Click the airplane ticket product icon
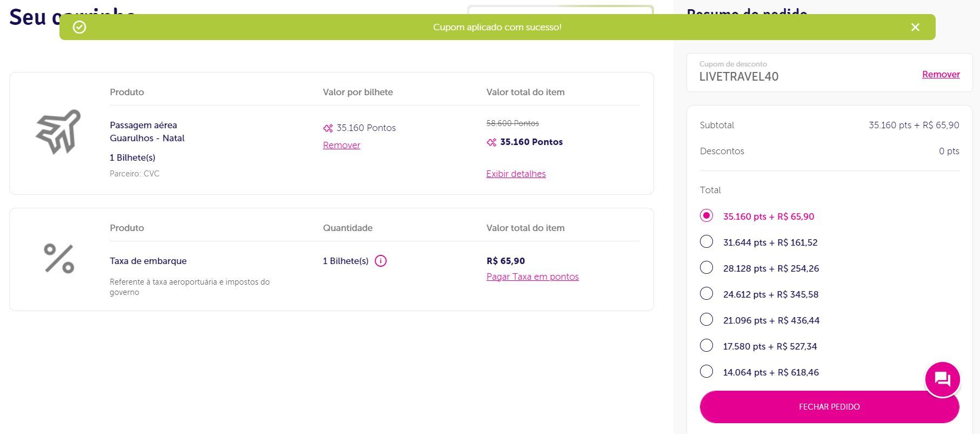The image size is (980, 434). tap(58, 131)
